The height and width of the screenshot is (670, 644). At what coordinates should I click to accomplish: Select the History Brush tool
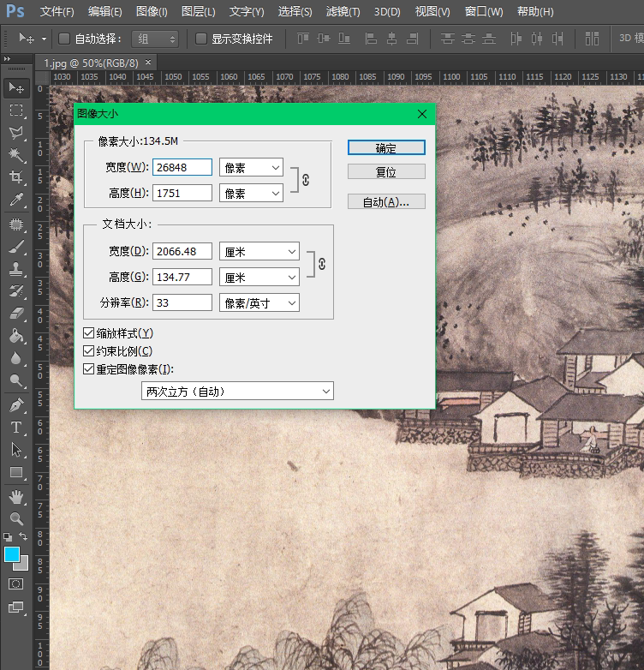point(16,291)
